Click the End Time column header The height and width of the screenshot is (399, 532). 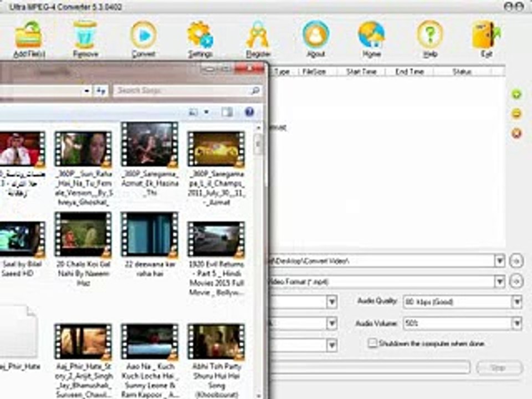point(410,71)
